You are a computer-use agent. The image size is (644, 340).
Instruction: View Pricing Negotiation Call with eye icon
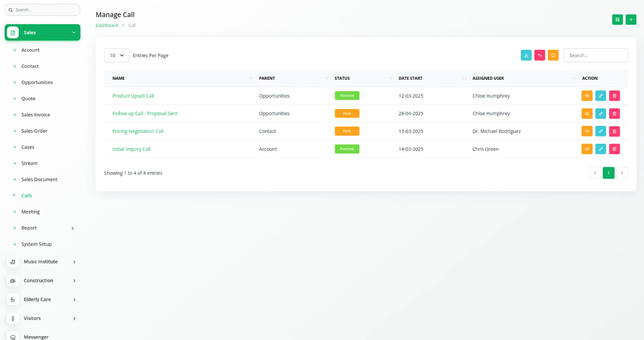tap(587, 131)
